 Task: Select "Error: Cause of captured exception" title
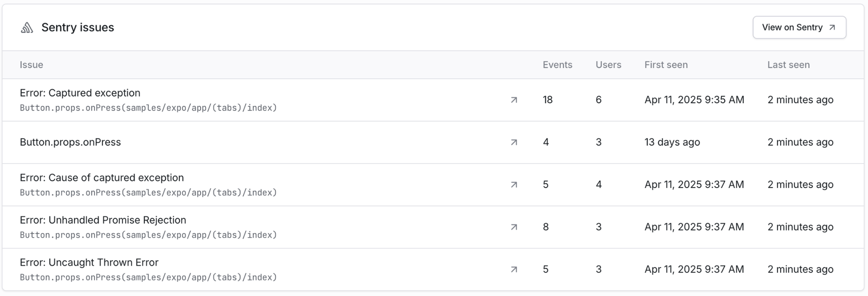102,177
